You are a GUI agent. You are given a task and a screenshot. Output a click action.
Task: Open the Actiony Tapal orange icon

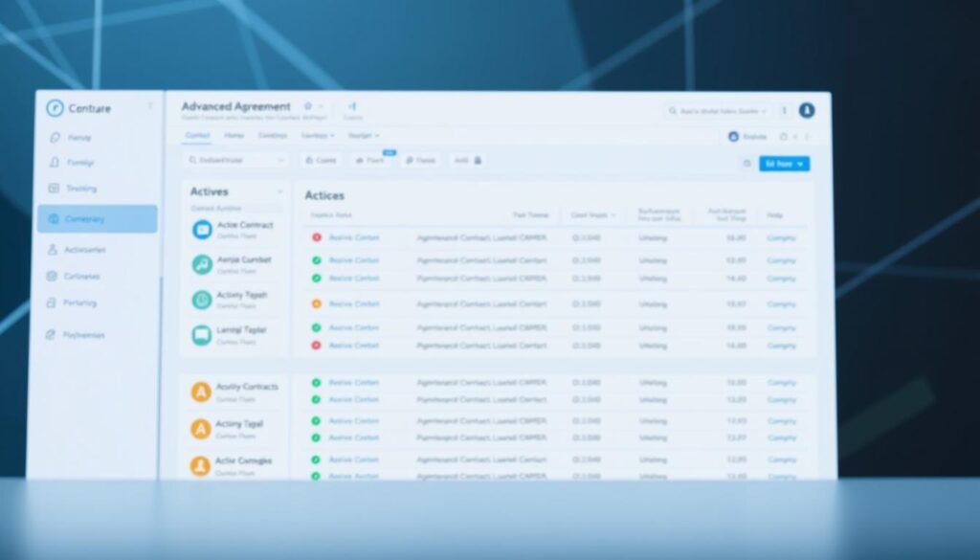(x=201, y=429)
